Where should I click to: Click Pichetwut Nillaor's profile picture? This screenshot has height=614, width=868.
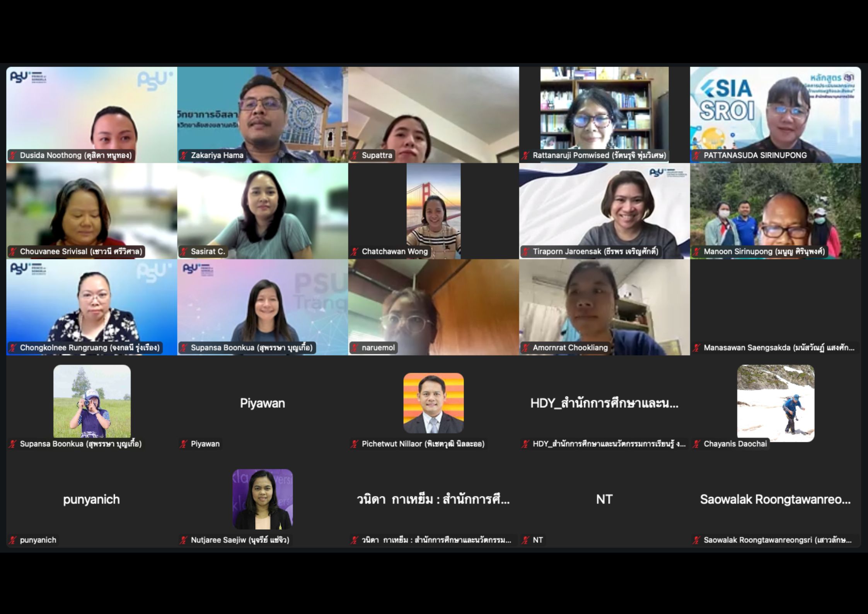point(433,403)
